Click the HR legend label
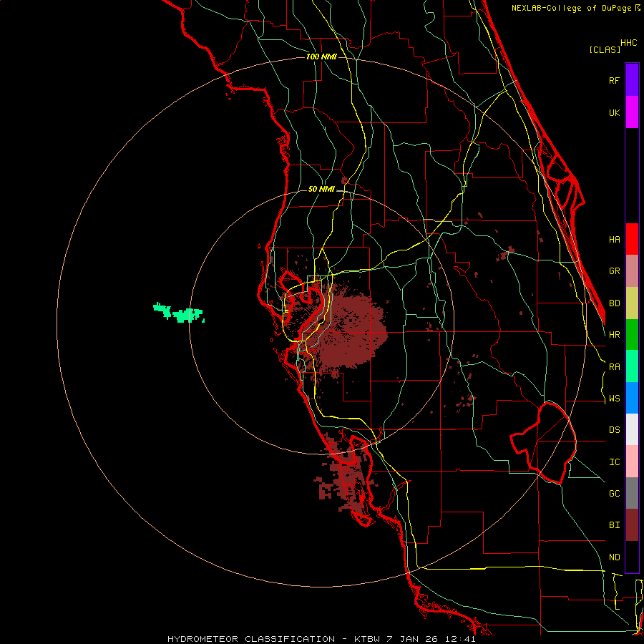This screenshot has width=644, height=644. (614, 335)
